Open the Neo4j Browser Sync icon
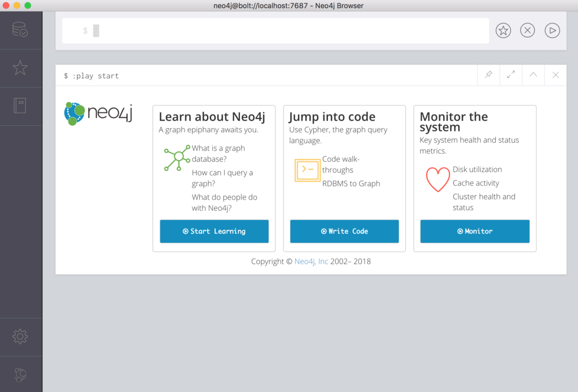 (20, 375)
